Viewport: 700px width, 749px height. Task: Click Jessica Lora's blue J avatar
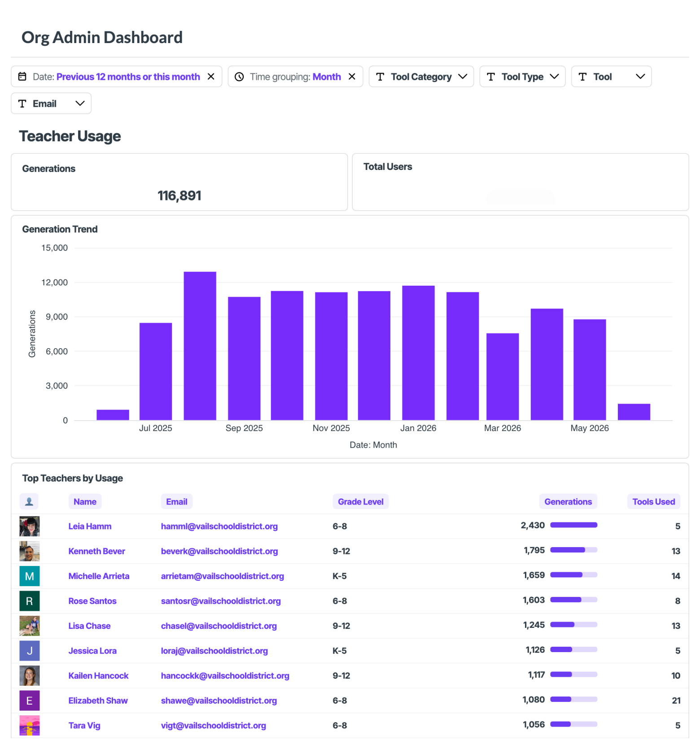pos(30,651)
